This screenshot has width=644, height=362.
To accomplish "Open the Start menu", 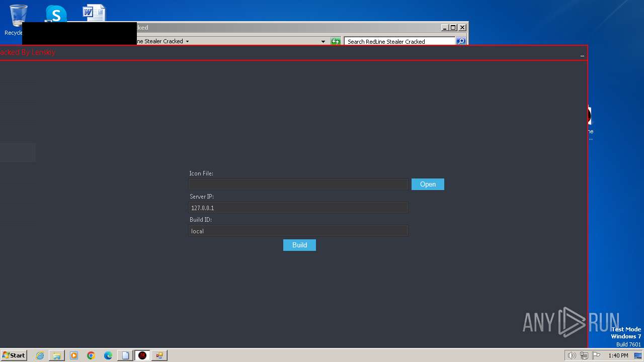I will 14,355.
